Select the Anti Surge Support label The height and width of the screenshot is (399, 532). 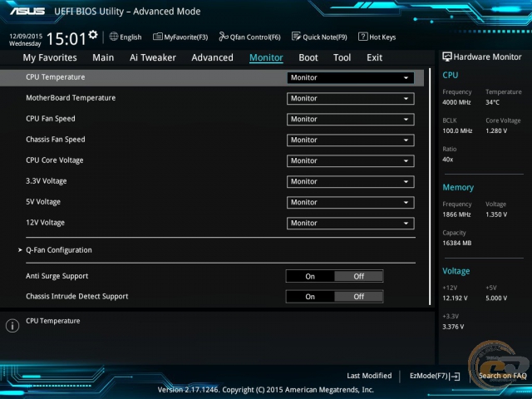point(57,276)
